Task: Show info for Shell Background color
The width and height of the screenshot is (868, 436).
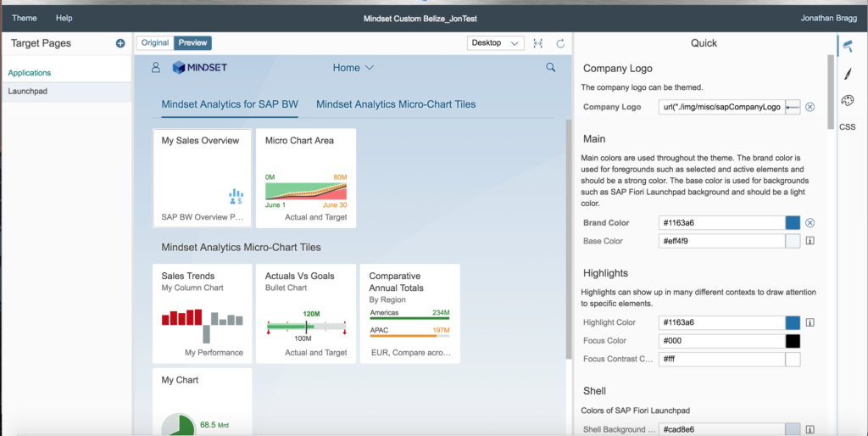Action: point(810,429)
